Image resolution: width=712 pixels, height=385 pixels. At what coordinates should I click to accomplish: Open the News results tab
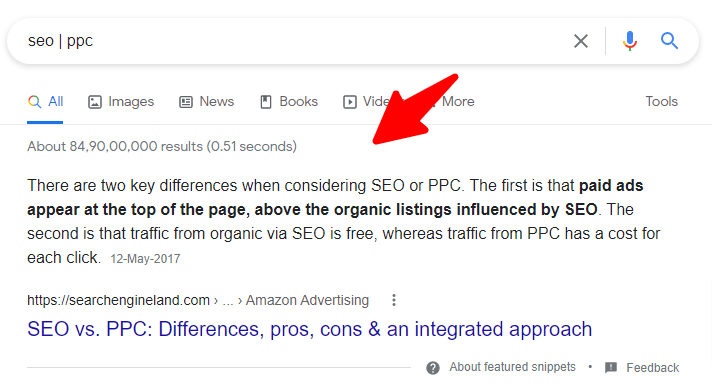click(207, 102)
